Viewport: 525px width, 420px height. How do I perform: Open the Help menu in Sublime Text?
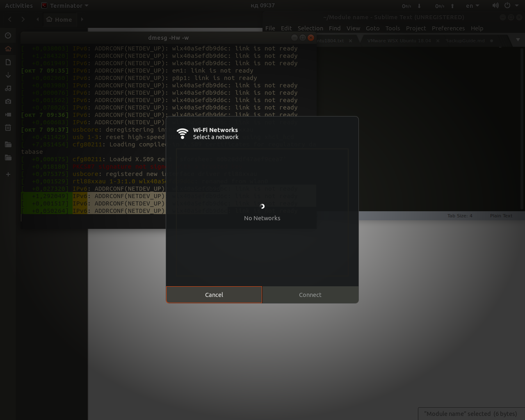tap(477, 28)
